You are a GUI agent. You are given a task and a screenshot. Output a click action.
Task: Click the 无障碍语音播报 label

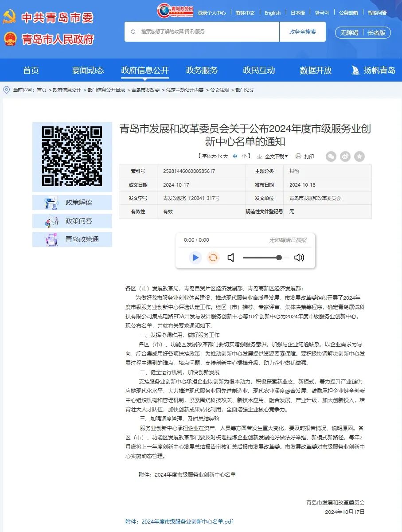click(x=288, y=240)
